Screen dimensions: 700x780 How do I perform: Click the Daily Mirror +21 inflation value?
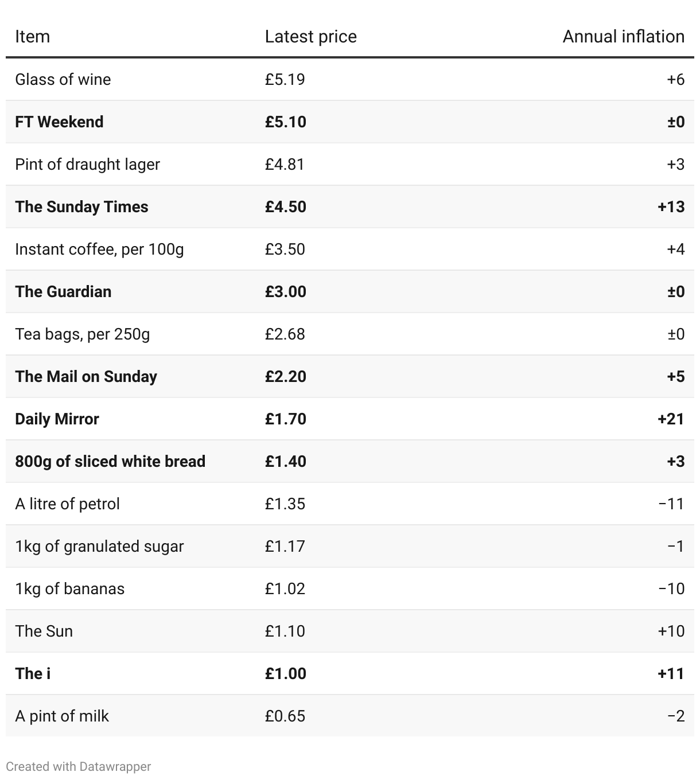(671, 419)
